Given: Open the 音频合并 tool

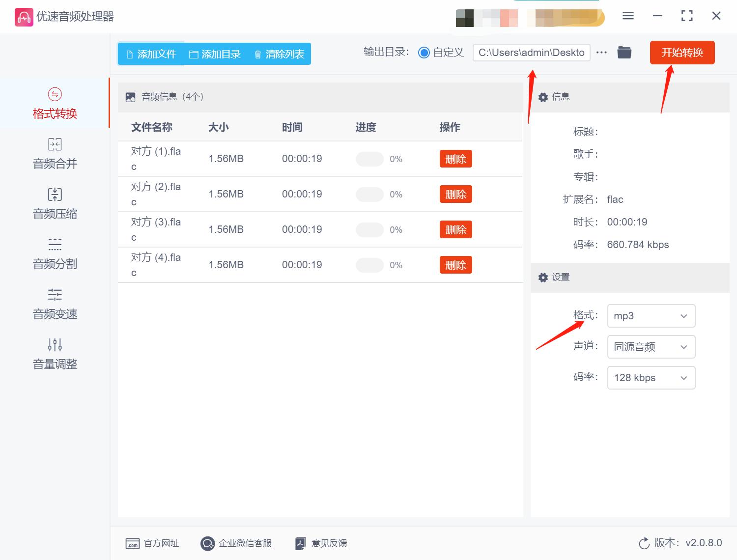Looking at the screenshot, I should click(54, 152).
